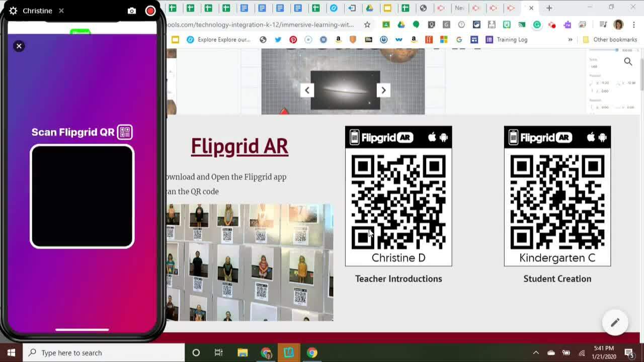Expand the hidden bookmarks chevron
644x362 pixels.
pos(570,40)
